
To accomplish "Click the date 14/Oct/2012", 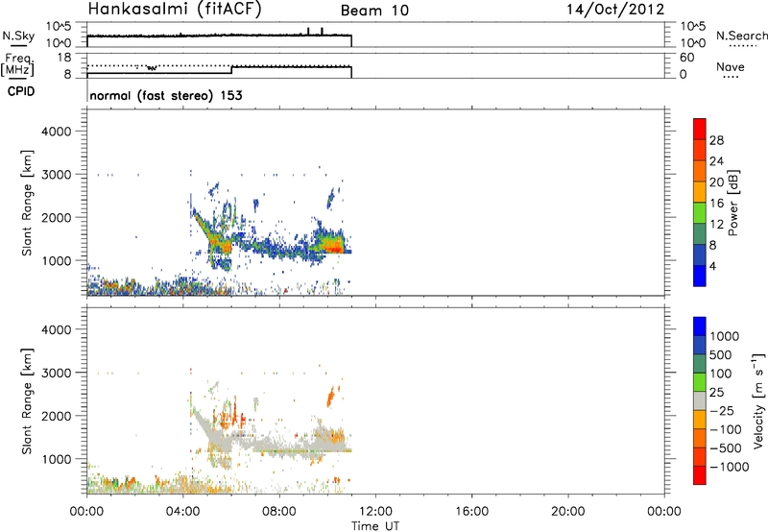I will pyautogui.click(x=615, y=10).
